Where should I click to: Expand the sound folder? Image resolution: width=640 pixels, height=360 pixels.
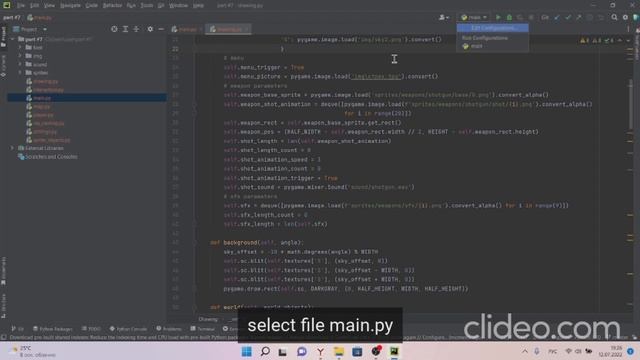[20, 64]
